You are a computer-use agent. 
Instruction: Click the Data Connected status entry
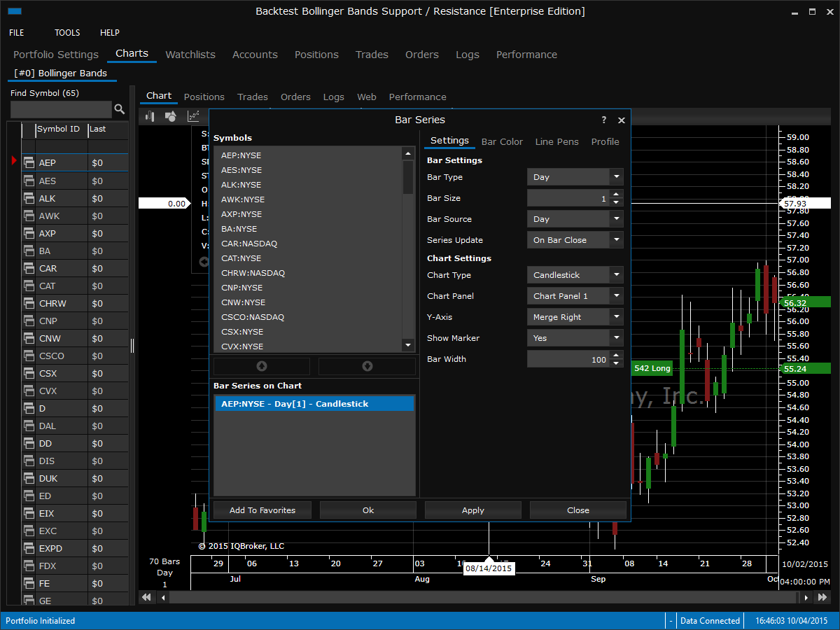pos(710,621)
